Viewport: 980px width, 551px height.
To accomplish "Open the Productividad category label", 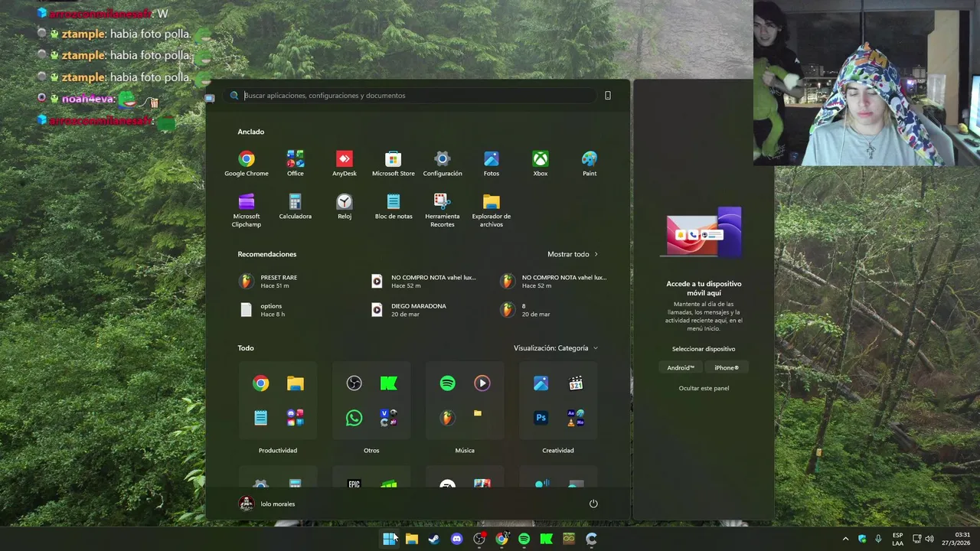I will click(x=278, y=451).
